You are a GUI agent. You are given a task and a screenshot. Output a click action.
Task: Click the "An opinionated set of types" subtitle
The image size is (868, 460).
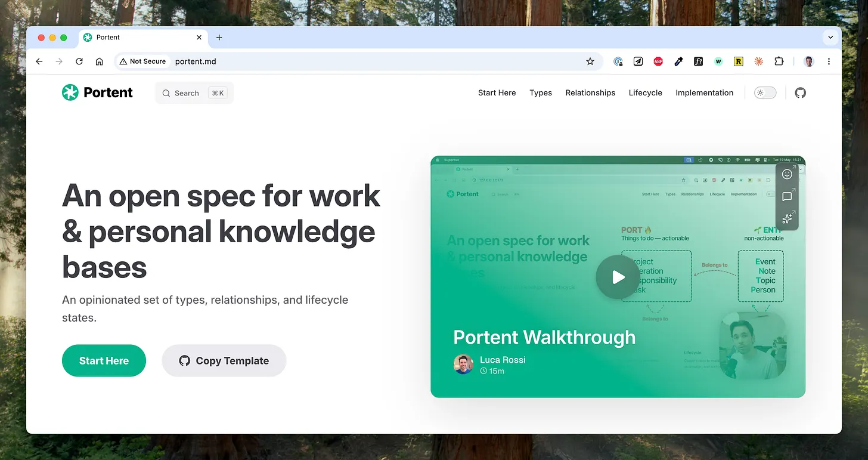(x=205, y=308)
